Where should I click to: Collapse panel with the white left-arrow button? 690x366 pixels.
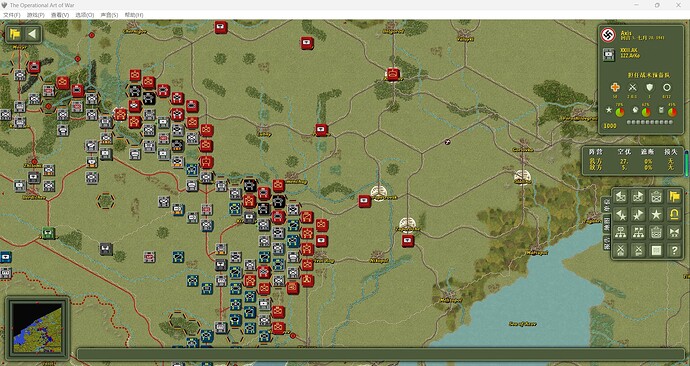pyautogui.click(x=32, y=34)
